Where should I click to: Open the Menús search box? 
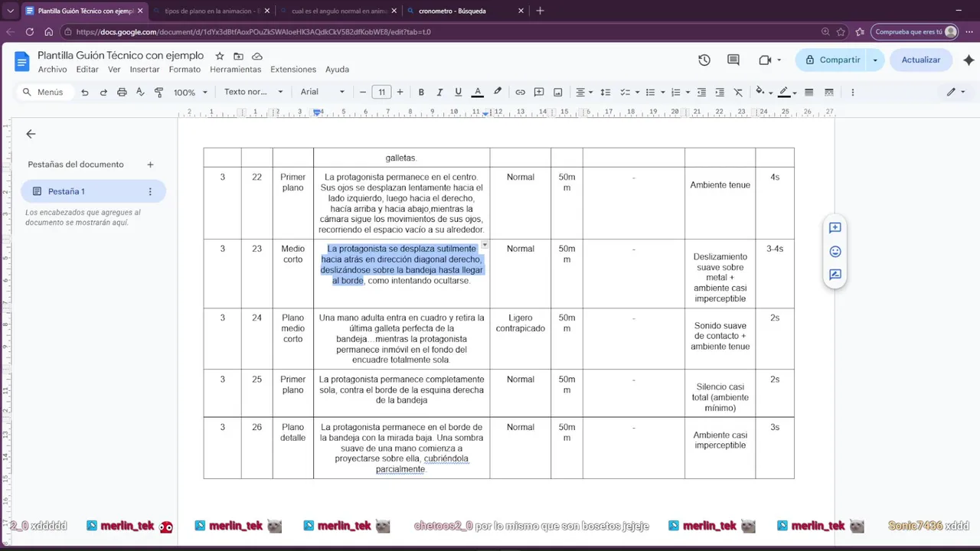46,92
